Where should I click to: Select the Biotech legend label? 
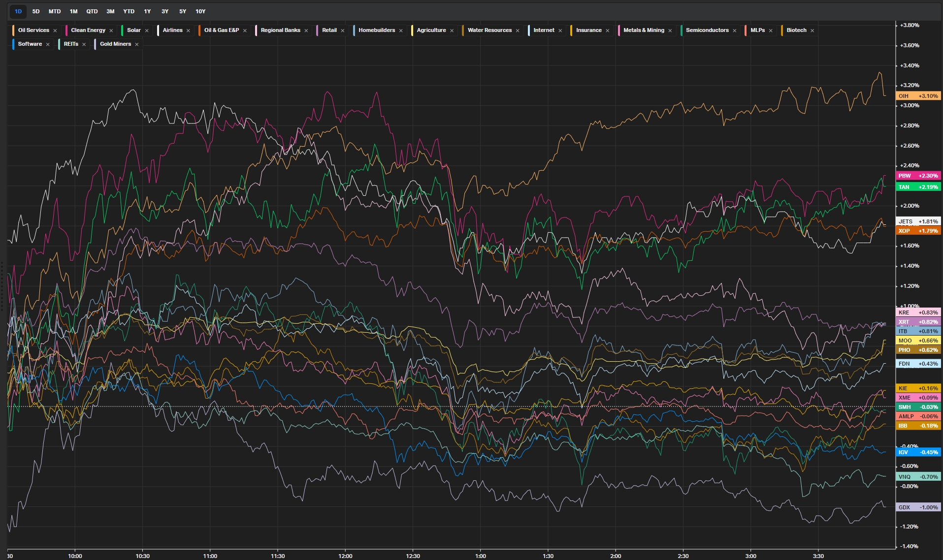796,30
